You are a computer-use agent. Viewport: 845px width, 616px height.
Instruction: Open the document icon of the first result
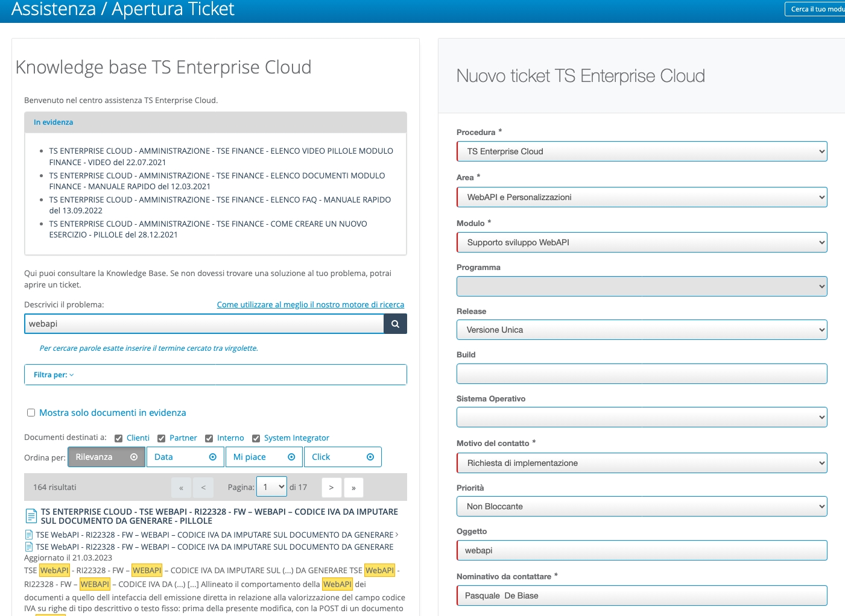coord(31,516)
